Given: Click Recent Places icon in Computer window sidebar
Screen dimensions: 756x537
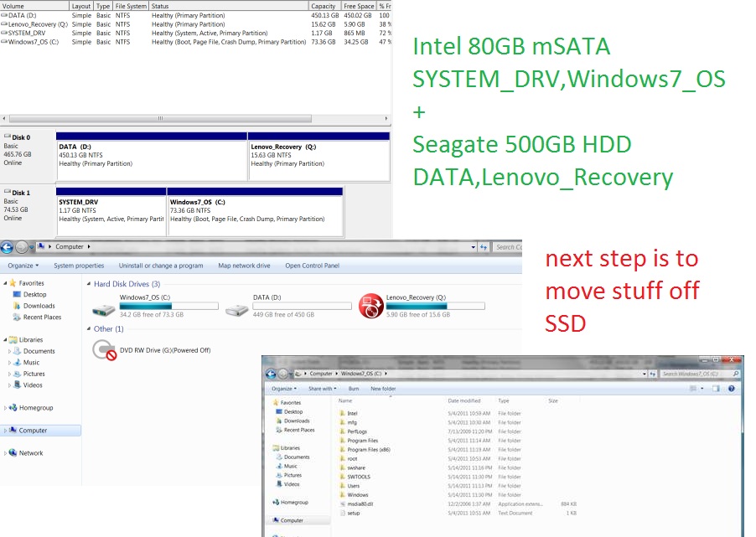Looking at the screenshot, I should tap(17, 318).
